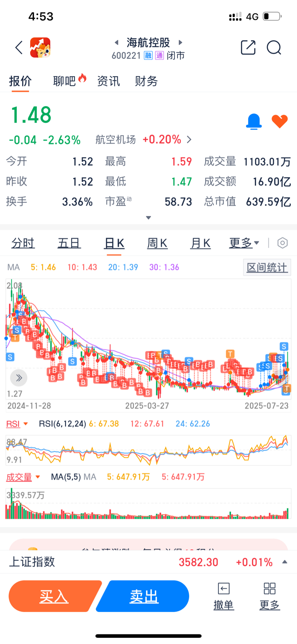Tap the candlestick chart area
Image resolution: width=297 pixels, height=644 pixels.
click(148, 339)
